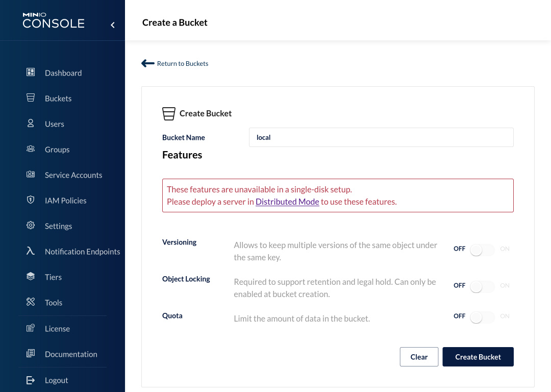Click the Documentation pages icon

pos(31,353)
